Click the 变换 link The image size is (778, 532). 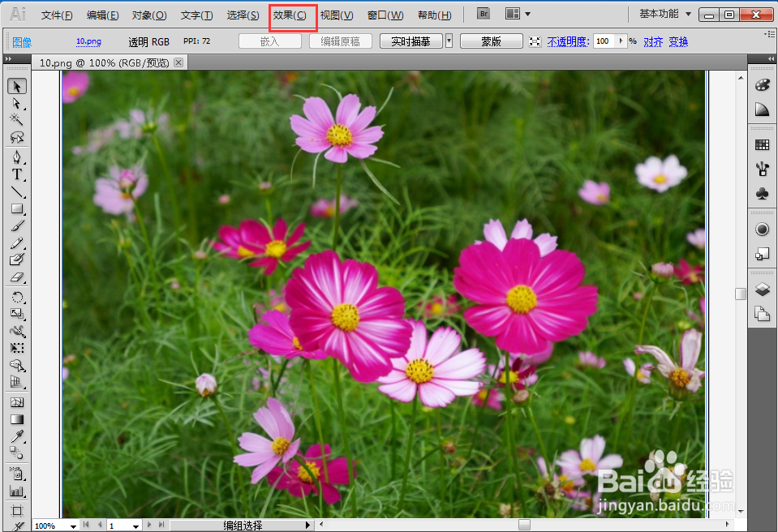tap(678, 41)
